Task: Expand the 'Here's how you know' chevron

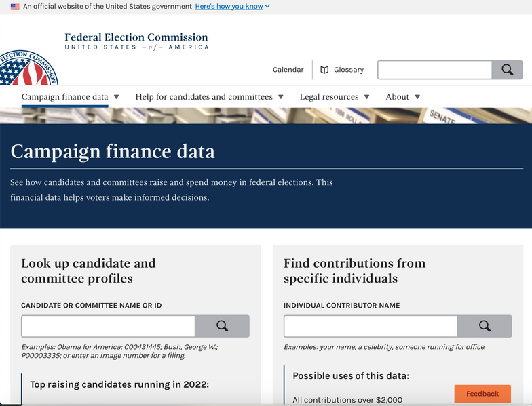Action: 267,7
